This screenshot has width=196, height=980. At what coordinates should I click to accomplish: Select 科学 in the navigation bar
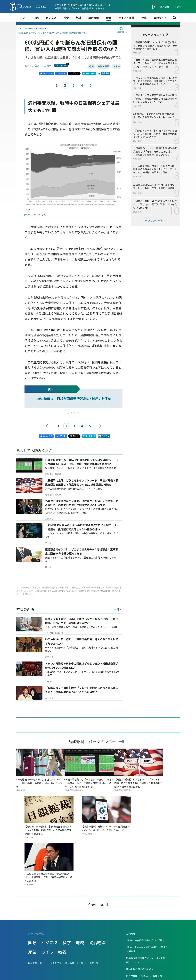[66, 18]
